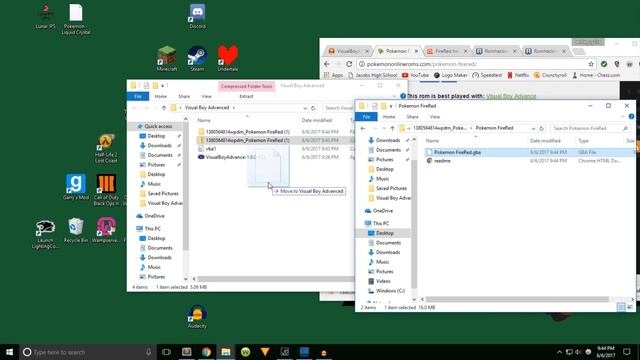Open Undertale desktop shortcut
The image size is (640, 360).
[227, 58]
